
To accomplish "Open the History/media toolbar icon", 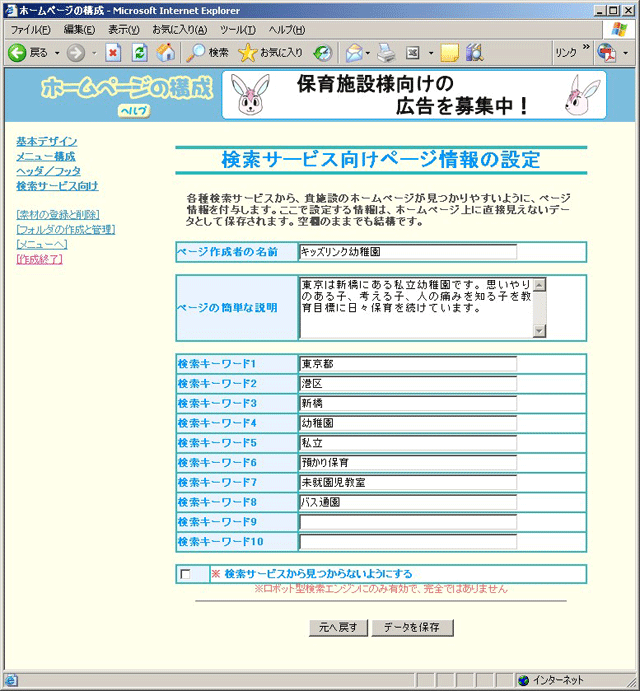I will pyautogui.click(x=322, y=53).
